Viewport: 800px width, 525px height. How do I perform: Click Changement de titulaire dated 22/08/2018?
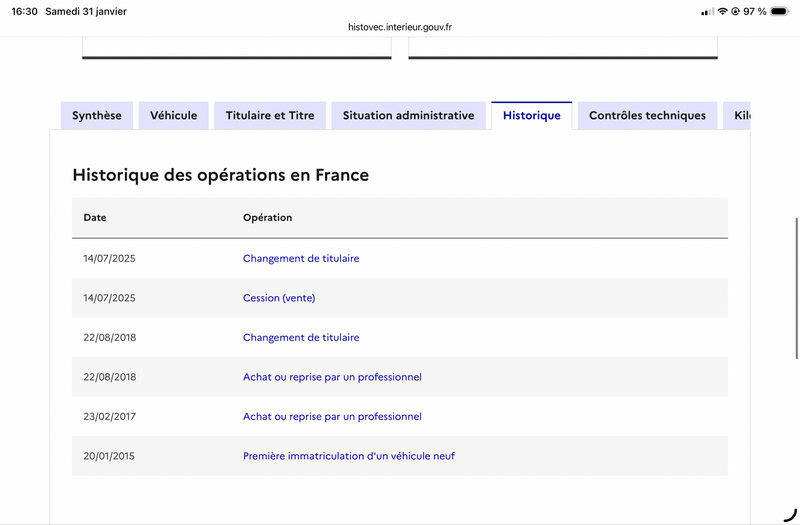click(x=301, y=338)
